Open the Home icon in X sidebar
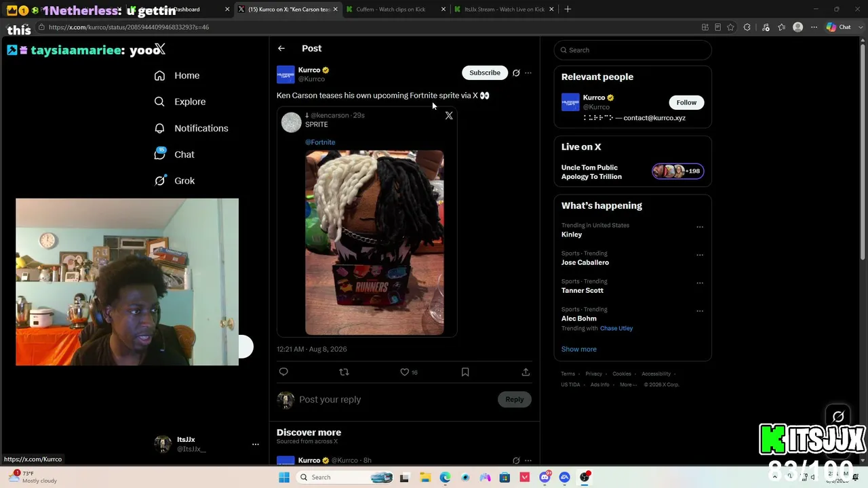 pyautogui.click(x=159, y=75)
